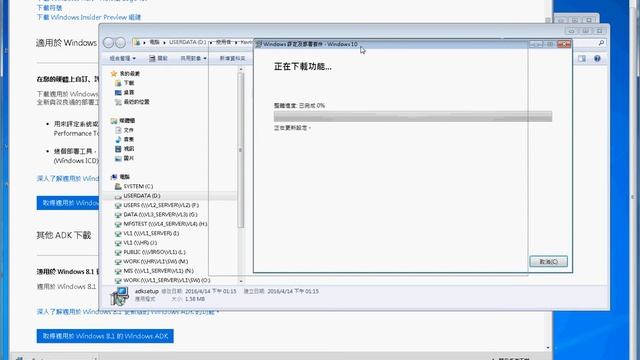Select Favorites star icon in navigation pane
640x360 pixels.
pos(114,73)
